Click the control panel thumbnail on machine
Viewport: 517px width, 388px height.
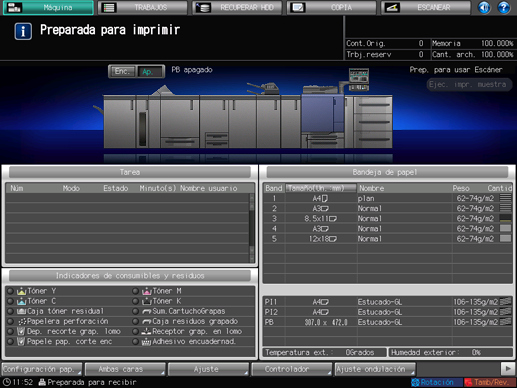point(359,79)
